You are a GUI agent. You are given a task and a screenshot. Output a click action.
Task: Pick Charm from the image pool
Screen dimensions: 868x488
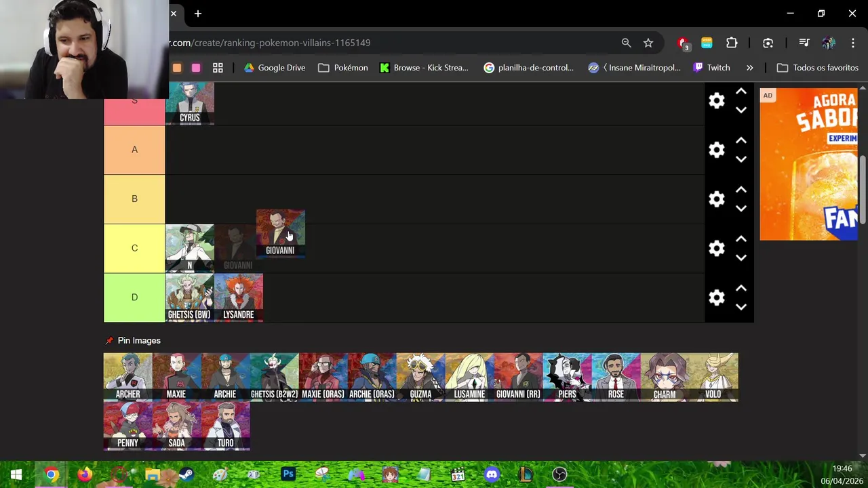665,377
